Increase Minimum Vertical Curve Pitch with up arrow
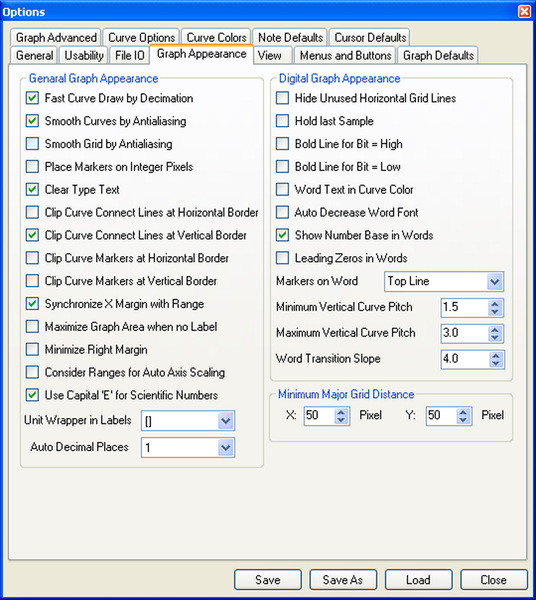The width and height of the screenshot is (536, 600). [x=495, y=304]
